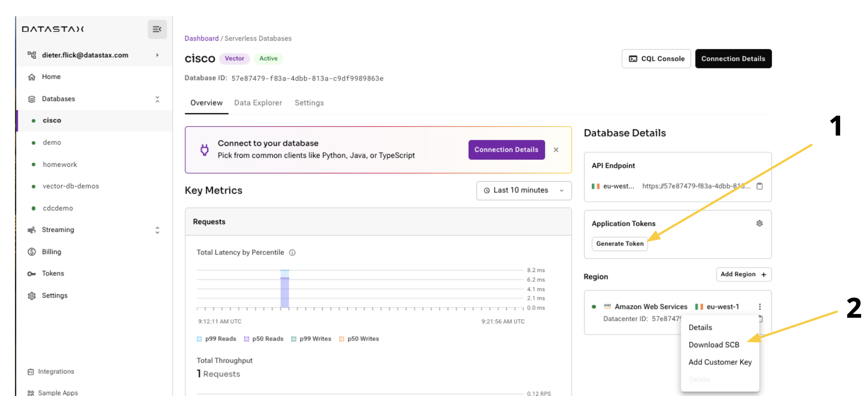Viewport: 868px width, 396px height.
Task: Select the cdcdemo database
Action: pos(58,208)
